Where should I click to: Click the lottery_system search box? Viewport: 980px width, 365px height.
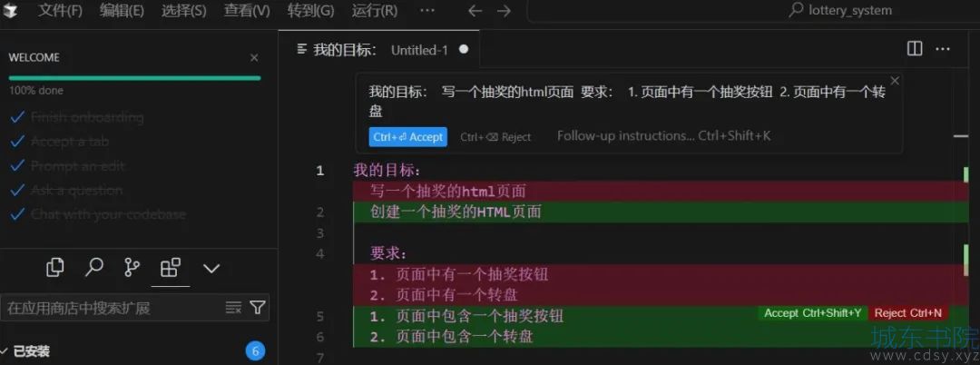point(753,11)
